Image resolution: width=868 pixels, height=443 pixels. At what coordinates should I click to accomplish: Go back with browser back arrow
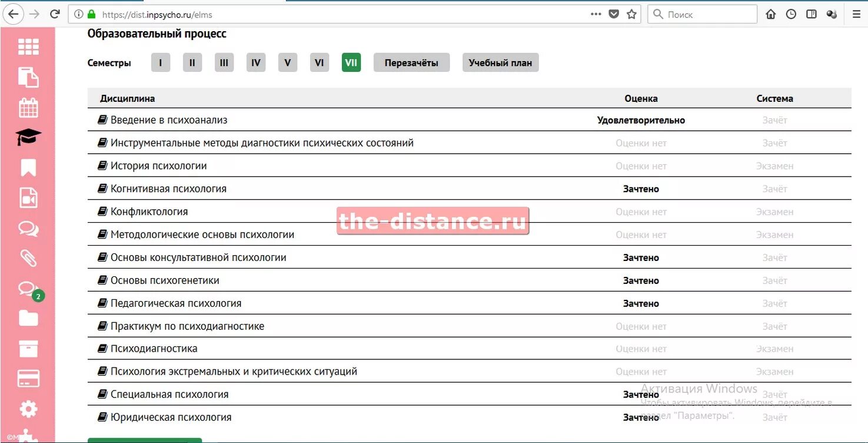pyautogui.click(x=14, y=14)
